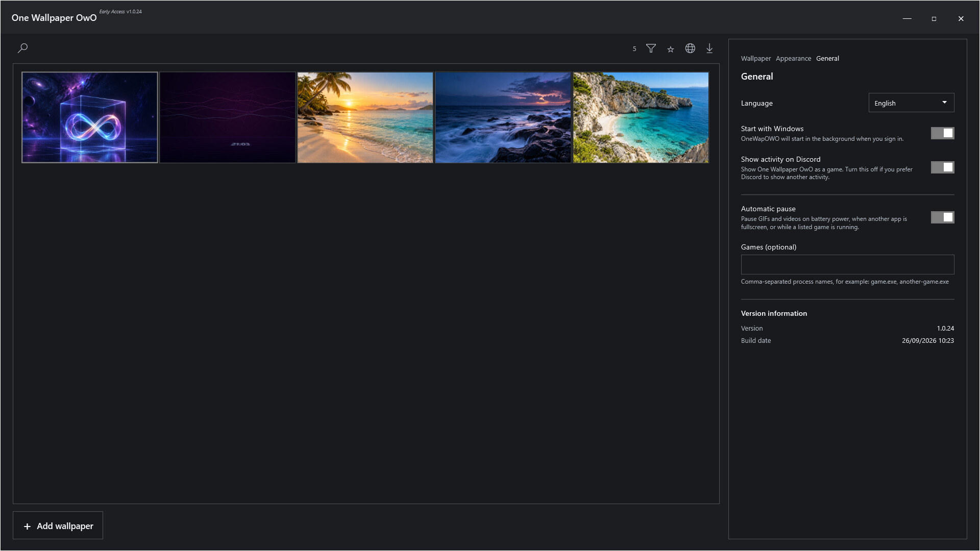Click the minimize window icon

(907, 18)
